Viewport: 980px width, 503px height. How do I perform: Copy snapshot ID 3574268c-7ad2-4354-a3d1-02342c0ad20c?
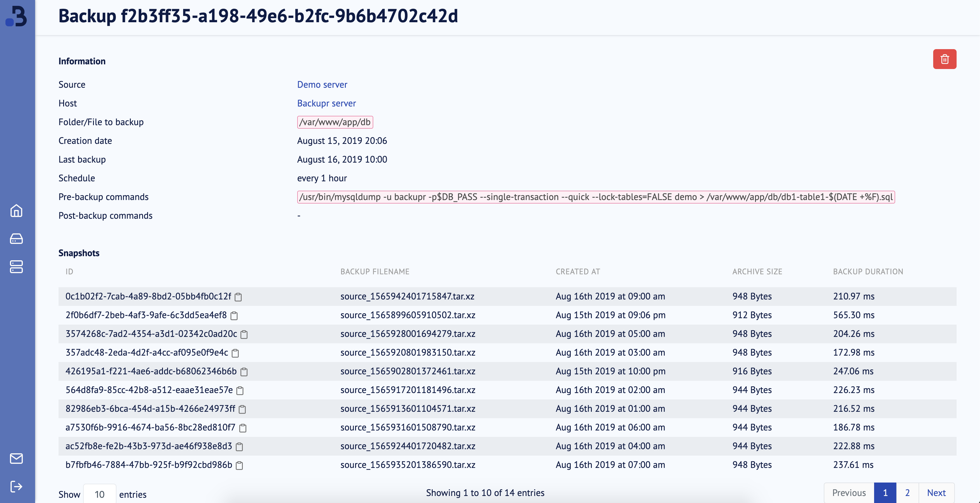[244, 334]
